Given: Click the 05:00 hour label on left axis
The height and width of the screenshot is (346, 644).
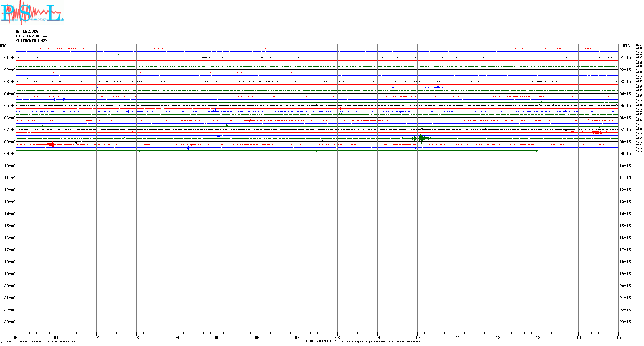Looking at the screenshot, I should coord(10,106).
